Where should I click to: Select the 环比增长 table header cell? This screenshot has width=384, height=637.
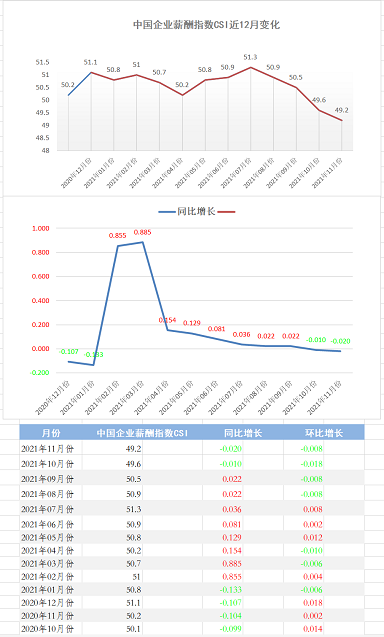(324, 433)
